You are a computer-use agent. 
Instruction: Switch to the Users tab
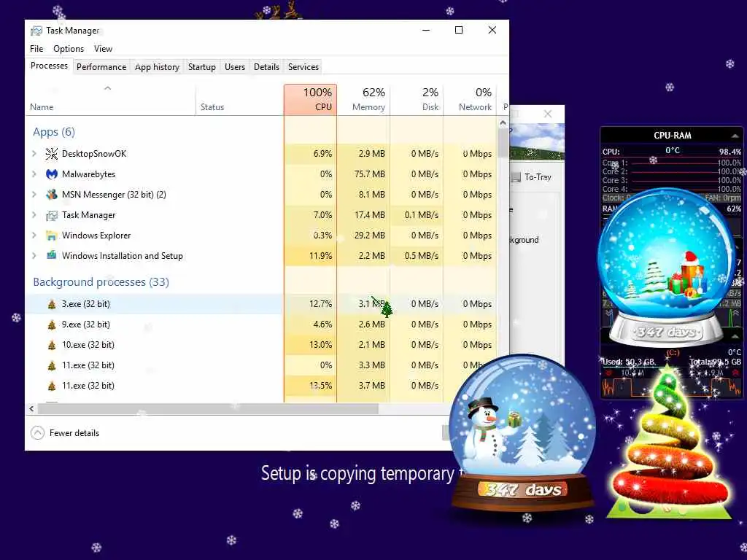(235, 67)
